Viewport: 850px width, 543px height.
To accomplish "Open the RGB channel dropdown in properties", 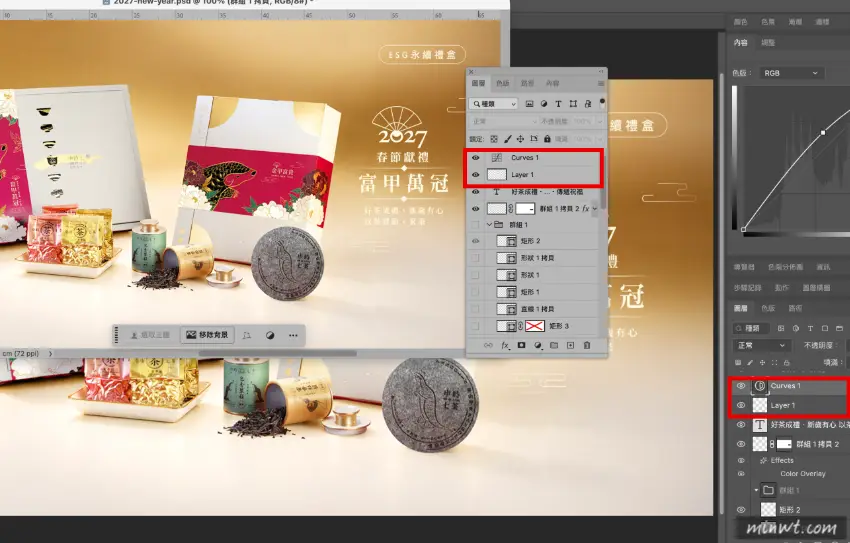I will (x=790, y=73).
